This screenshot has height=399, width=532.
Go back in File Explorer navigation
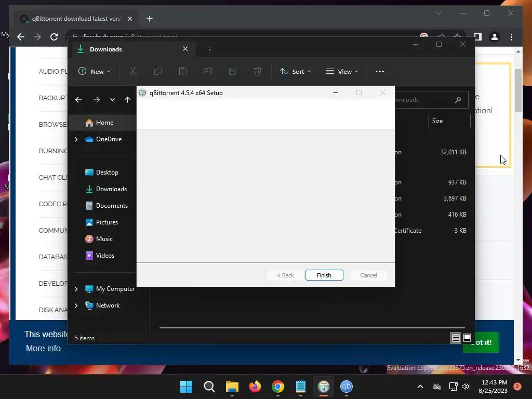pos(78,100)
